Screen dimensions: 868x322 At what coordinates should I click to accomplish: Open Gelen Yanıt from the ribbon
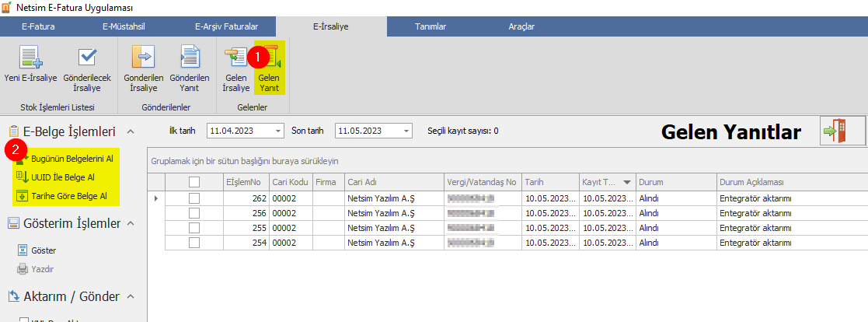pyautogui.click(x=269, y=68)
